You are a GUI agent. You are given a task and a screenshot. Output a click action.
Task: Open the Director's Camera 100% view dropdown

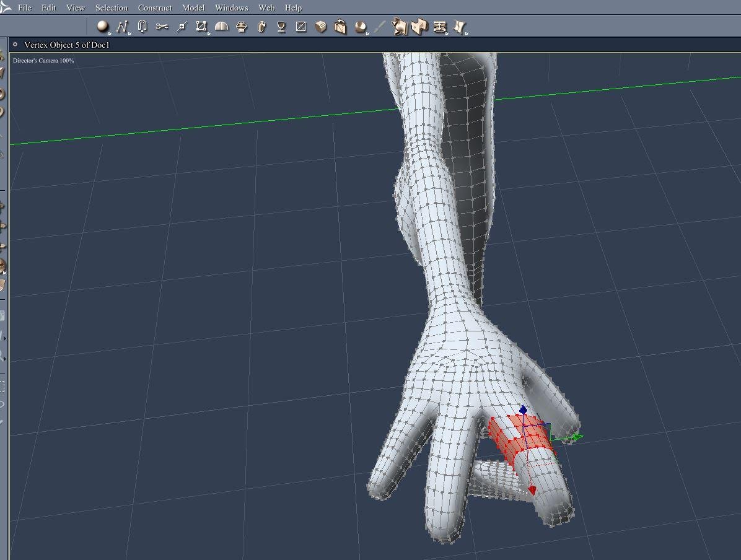(x=43, y=61)
